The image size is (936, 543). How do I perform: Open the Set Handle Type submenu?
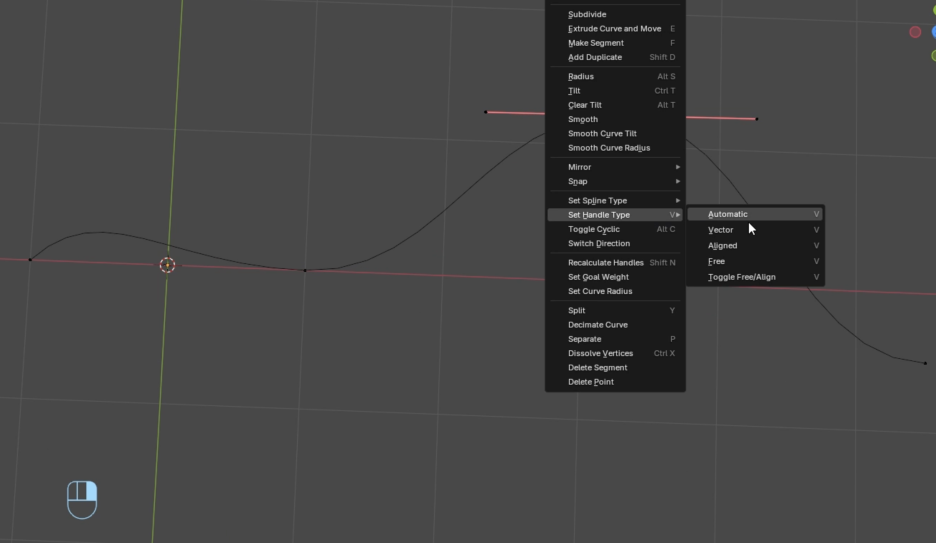coord(615,215)
